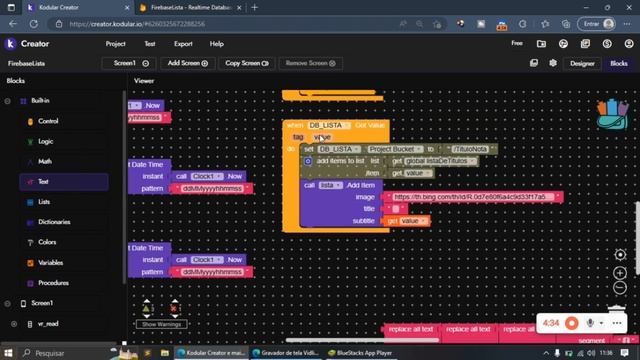Click the yellow warning triangle indicator
The width and height of the screenshot is (640, 360).
pos(146,309)
